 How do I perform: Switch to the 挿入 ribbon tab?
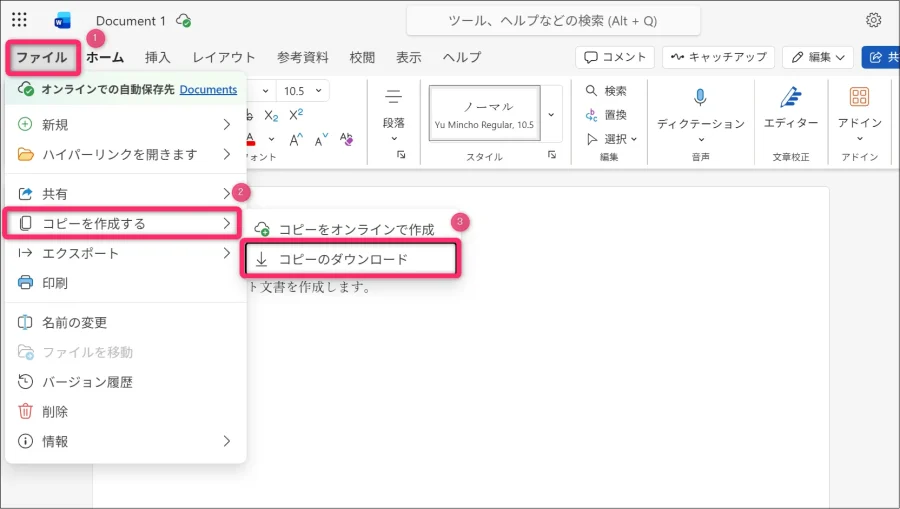[157, 57]
